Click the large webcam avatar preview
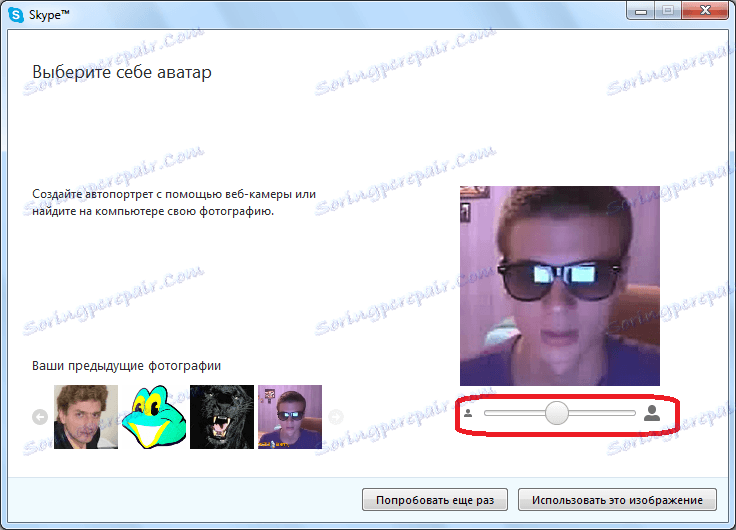Screen dimensions: 736x530 click(x=560, y=286)
